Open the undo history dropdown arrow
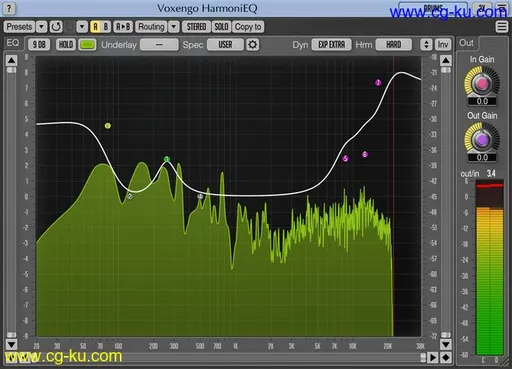This screenshot has height=369, width=512. [x=82, y=27]
